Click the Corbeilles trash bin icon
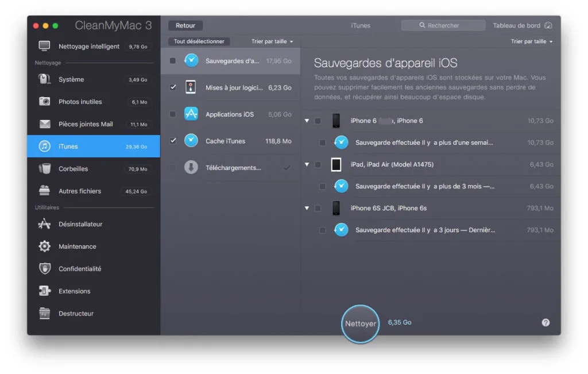Image resolution: width=588 pixels, height=374 pixels. [45, 168]
